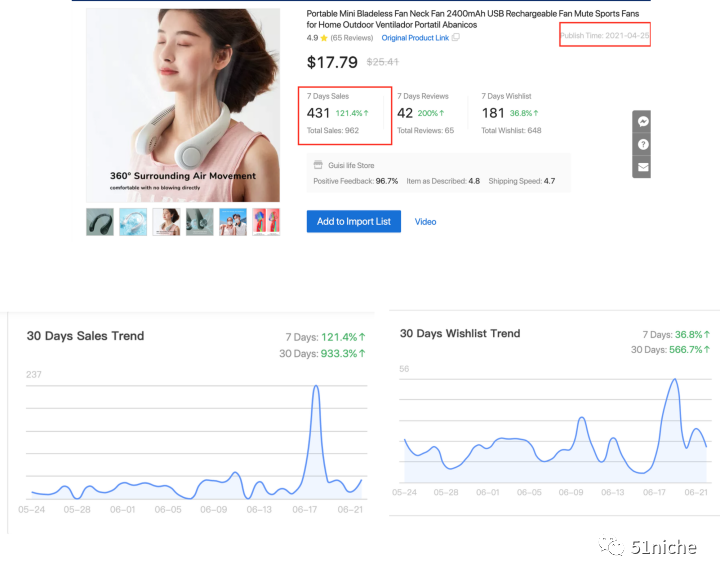Select the woman wearing fan thumbnail
Viewport: 720px width, 577px height.
point(166,222)
